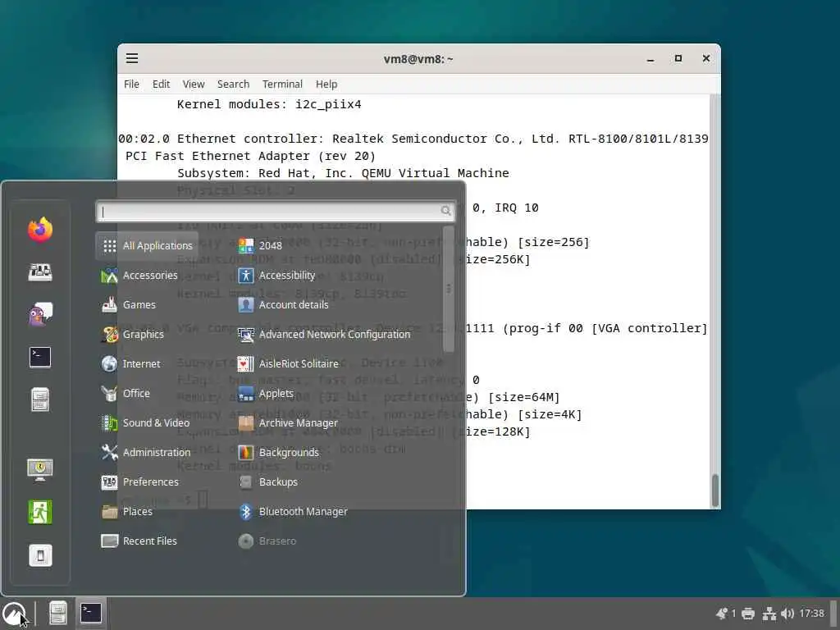The width and height of the screenshot is (840, 630).
Task: Open the Pidgin chat favorite icon
Action: click(40, 314)
